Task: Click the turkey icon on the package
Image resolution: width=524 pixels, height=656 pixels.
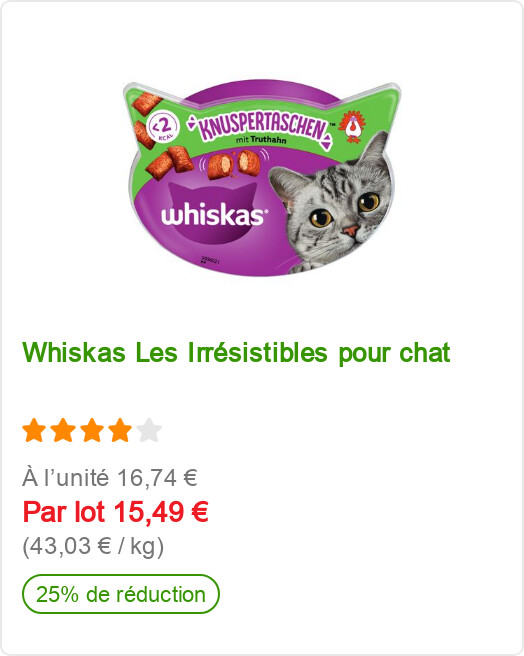Action: 352,126
